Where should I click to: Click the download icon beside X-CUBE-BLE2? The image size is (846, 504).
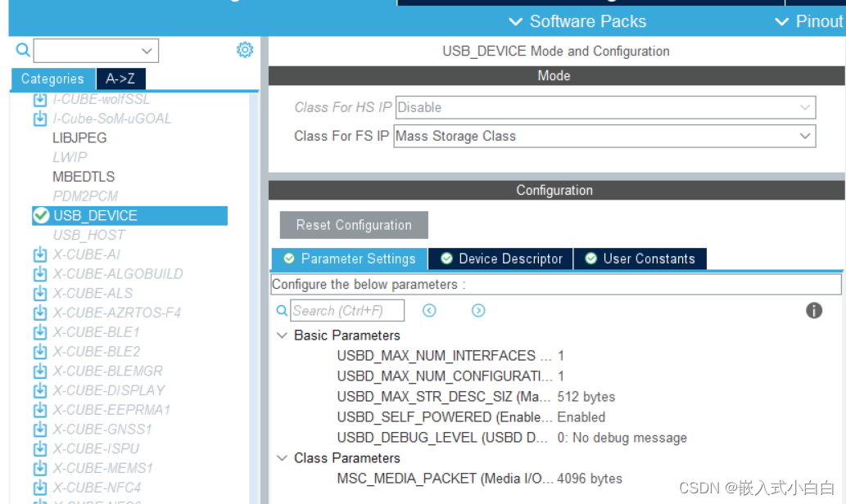click(40, 352)
